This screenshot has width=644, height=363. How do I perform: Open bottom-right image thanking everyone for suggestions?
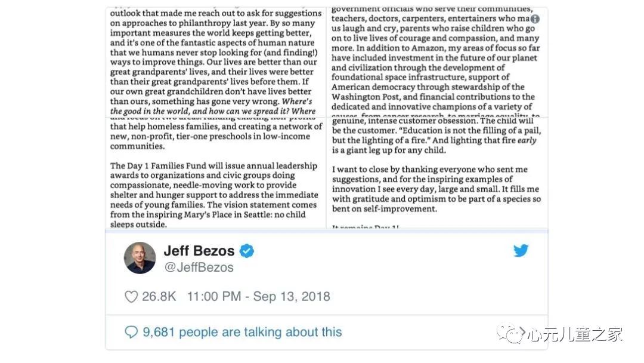[437, 173]
